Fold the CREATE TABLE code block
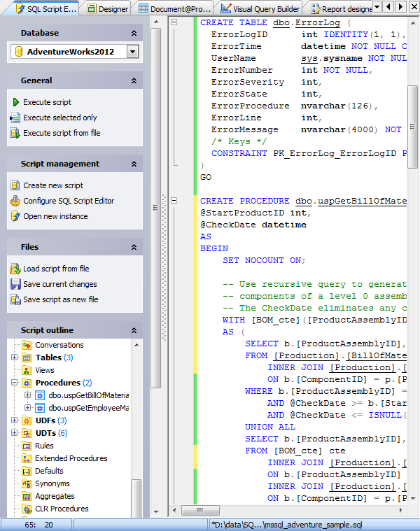 point(174,22)
